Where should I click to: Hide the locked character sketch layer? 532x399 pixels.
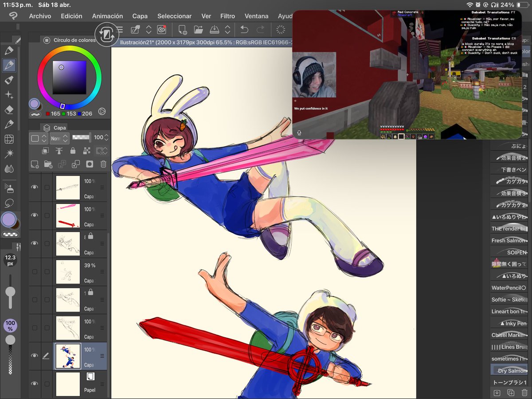(x=35, y=243)
